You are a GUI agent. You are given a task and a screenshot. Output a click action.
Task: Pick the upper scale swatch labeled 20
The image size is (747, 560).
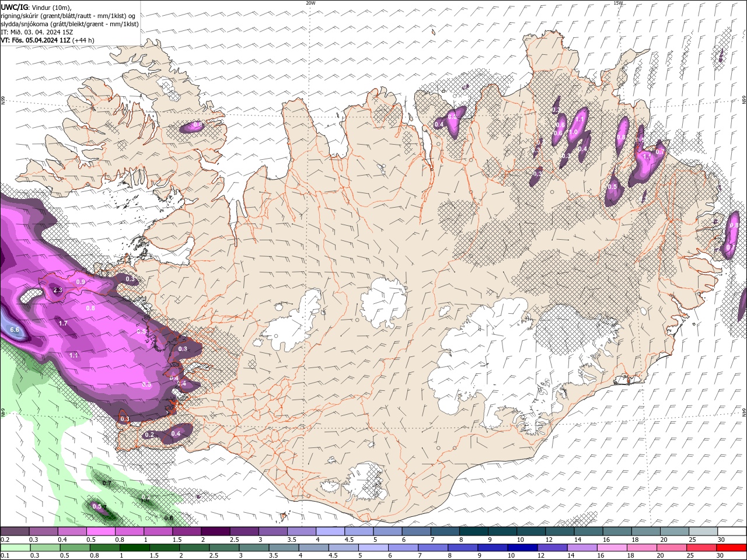[673, 531]
